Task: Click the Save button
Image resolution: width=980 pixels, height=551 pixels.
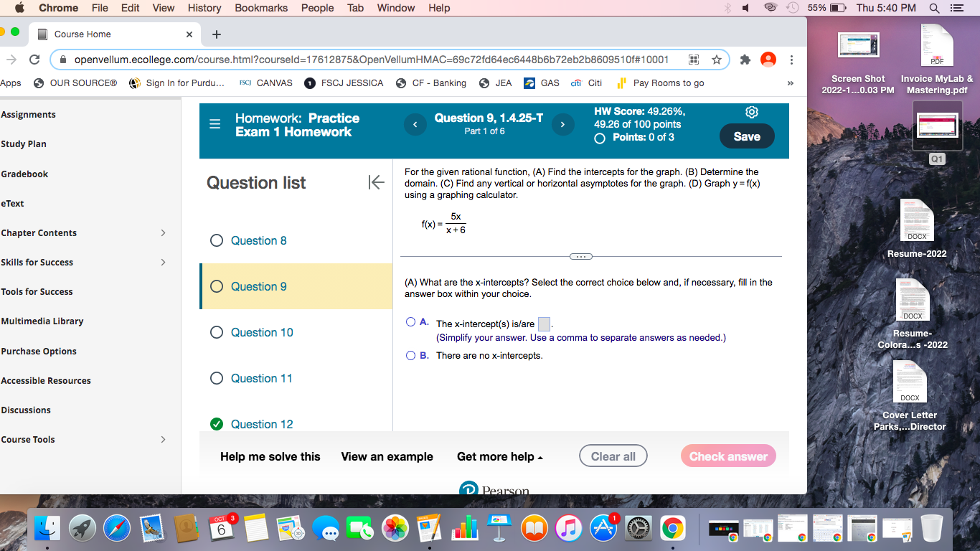Action: click(x=747, y=136)
